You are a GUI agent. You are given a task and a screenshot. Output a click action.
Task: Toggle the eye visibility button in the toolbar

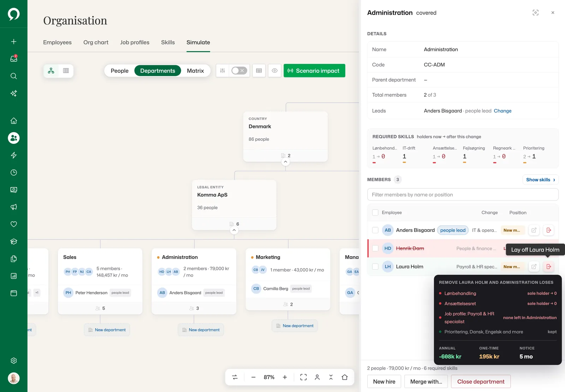(x=274, y=71)
